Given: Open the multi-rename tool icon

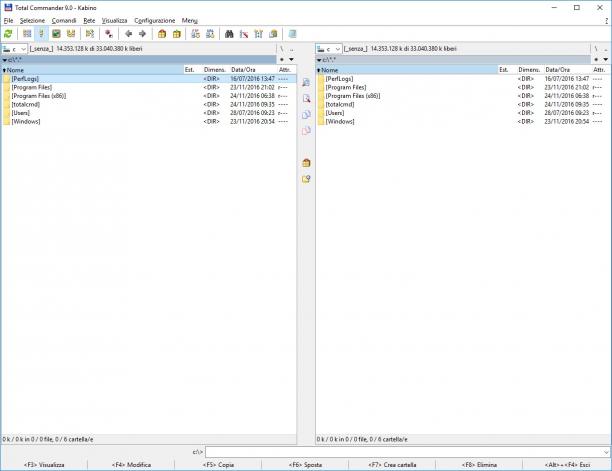Looking at the screenshot, I should [244, 34].
